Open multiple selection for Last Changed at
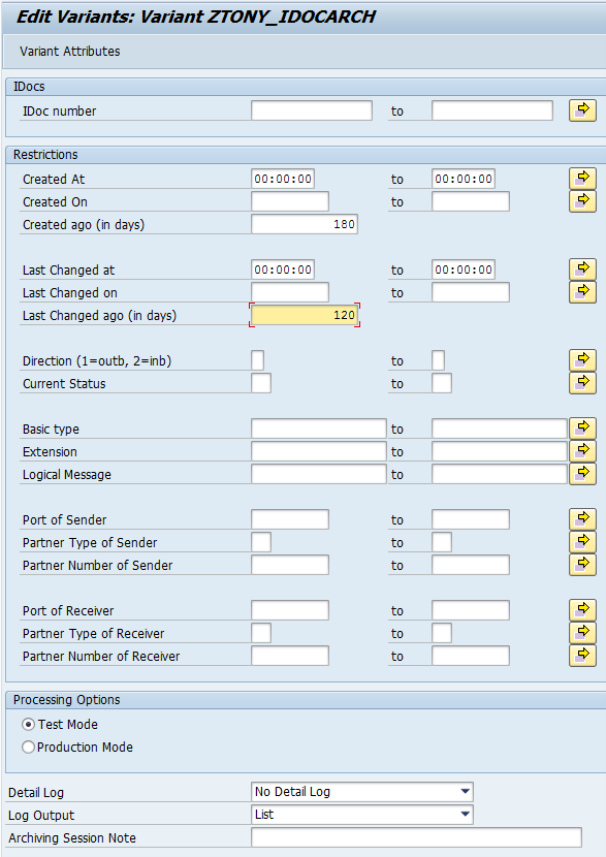The image size is (606, 857). coord(582,270)
